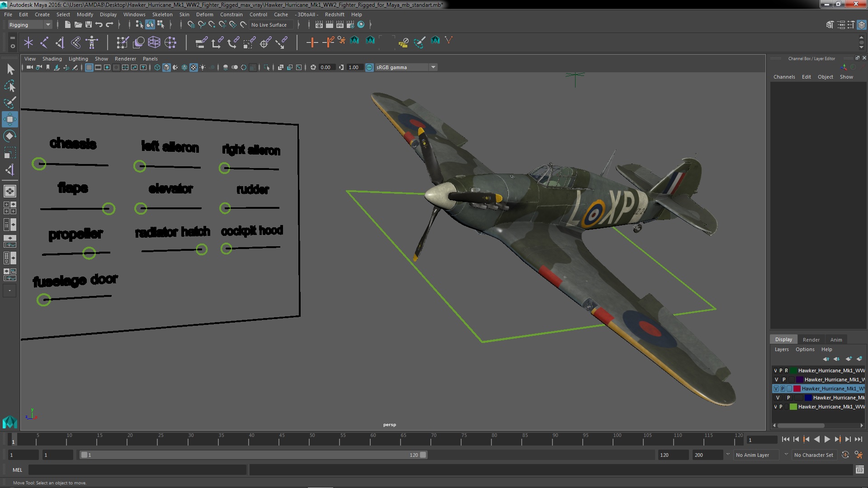
Task: Toggle playback P of dark blue layer
Action: click(x=788, y=398)
